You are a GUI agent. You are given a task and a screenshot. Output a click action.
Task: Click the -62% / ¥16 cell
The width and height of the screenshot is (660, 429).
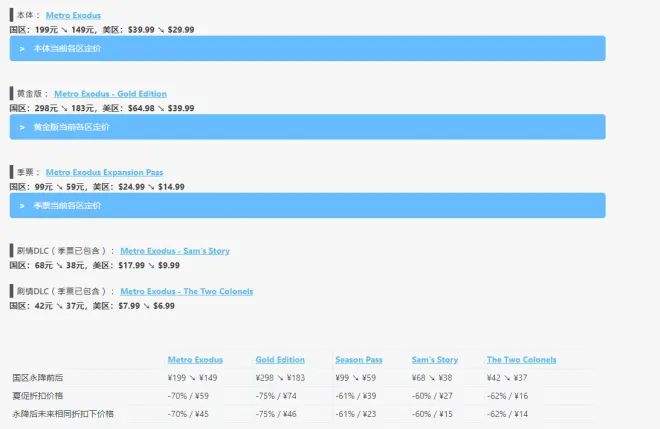click(x=507, y=396)
